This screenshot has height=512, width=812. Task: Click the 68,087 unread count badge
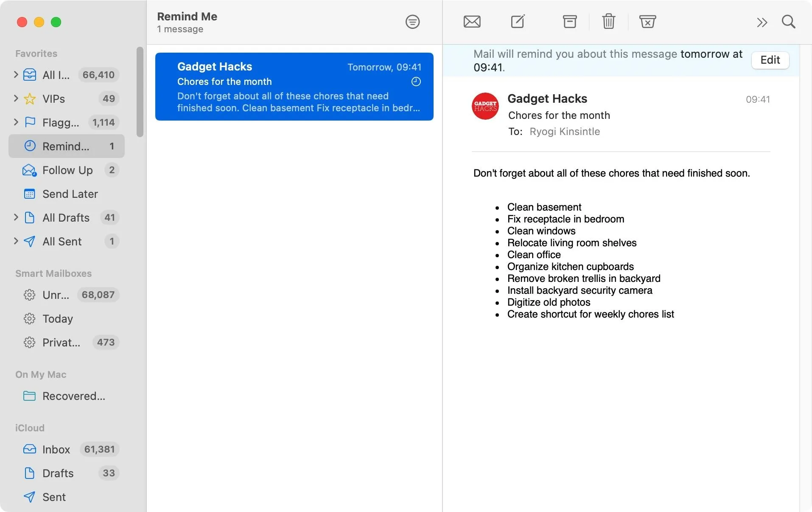pos(98,295)
